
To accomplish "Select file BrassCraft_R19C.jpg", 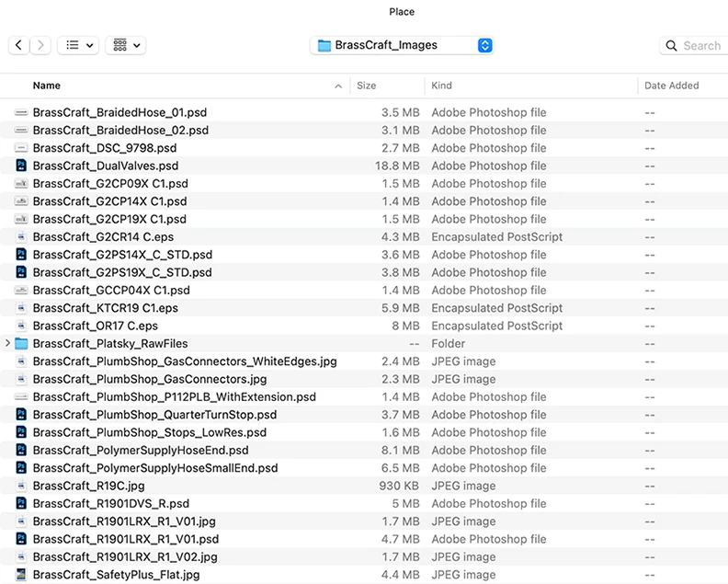I will (x=88, y=486).
